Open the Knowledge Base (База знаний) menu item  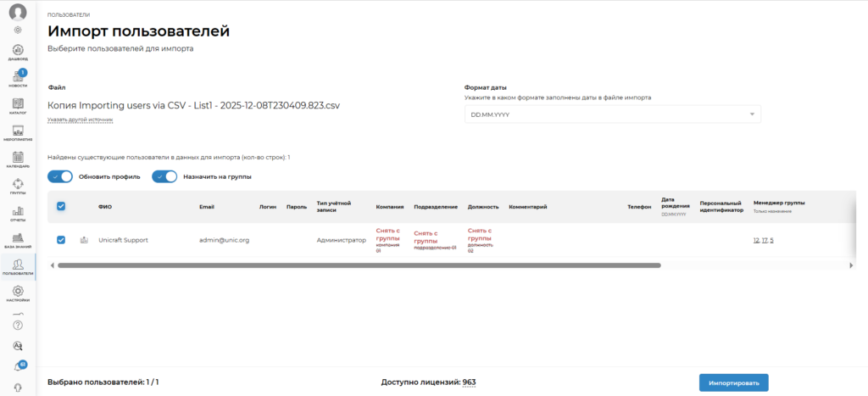[x=18, y=239]
